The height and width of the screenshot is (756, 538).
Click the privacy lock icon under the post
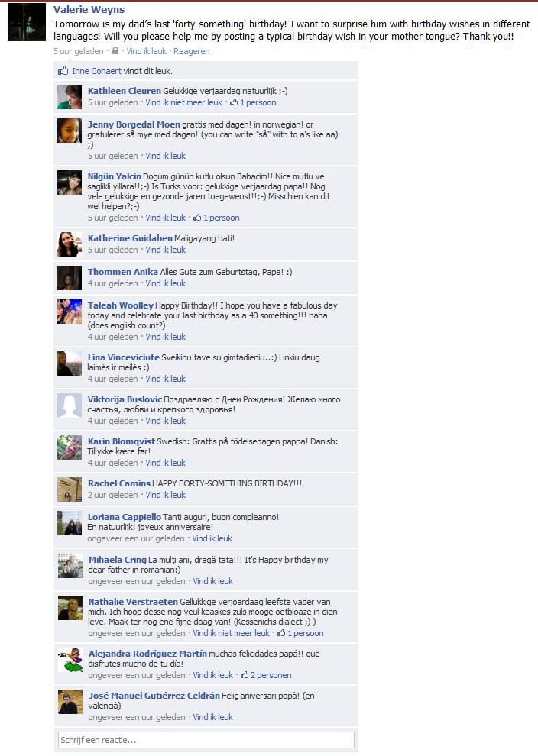(115, 50)
